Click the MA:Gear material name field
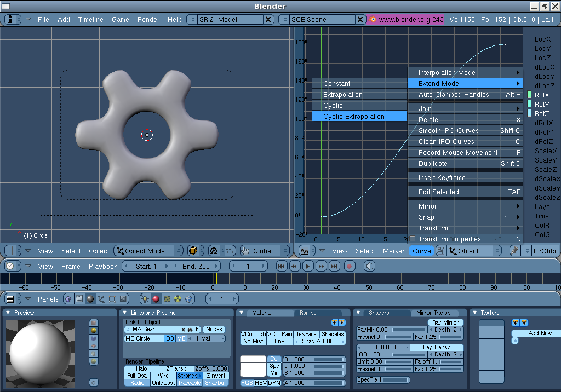The width and height of the screenshot is (561, 392). (x=155, y=330)
